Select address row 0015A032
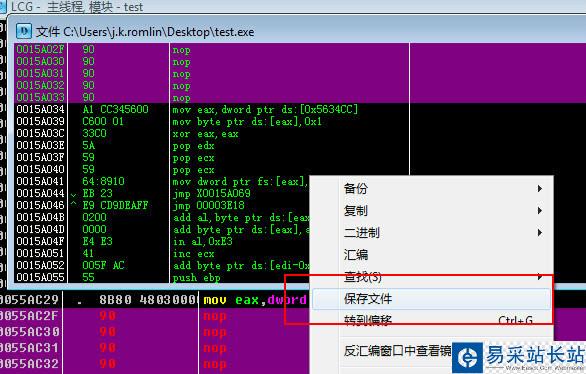 40,85
